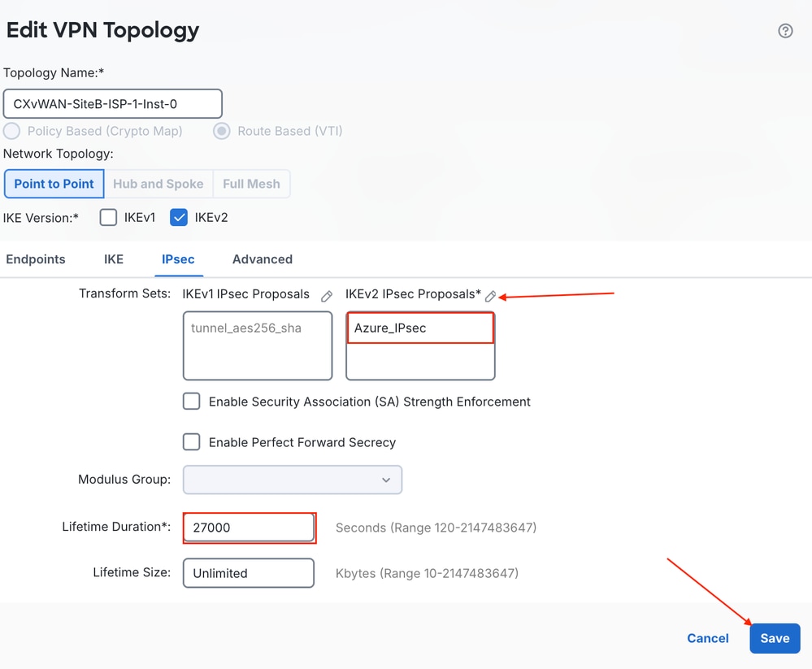Edit IKEv2 IPsec Proposals with pencil icon
The image size is (812, 669).
point(490,296)
